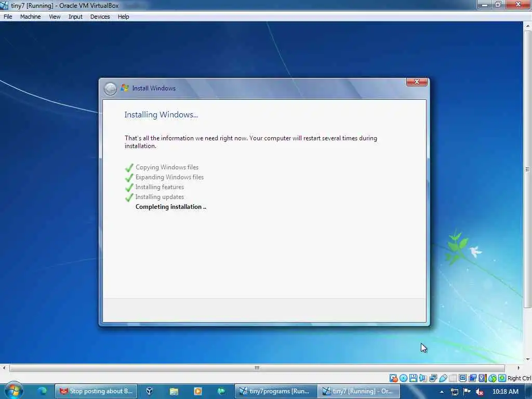This screenshot has width=532, height=399.
Task: Click 'Completing installation ..' step
Action: pos(170,207)
